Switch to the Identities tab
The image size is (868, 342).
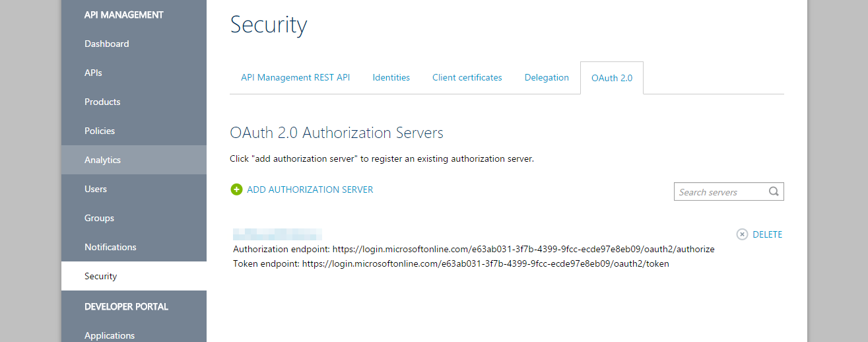[391, 77]
